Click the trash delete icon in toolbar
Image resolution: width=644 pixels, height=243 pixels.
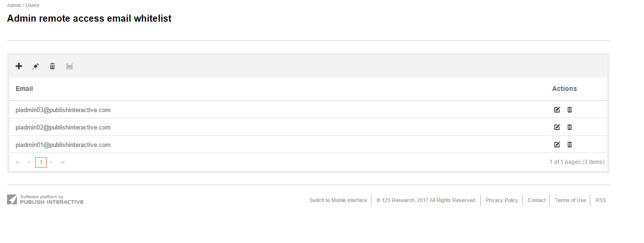(52, 66)
